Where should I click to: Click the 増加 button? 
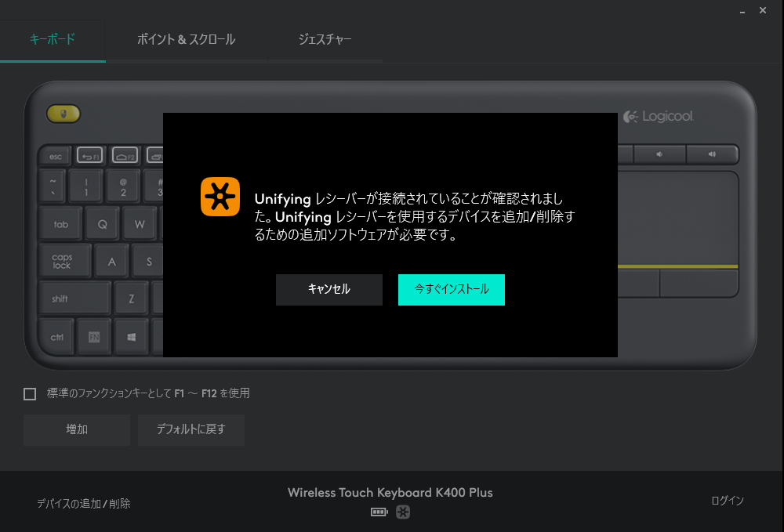(x=77, y=429)
